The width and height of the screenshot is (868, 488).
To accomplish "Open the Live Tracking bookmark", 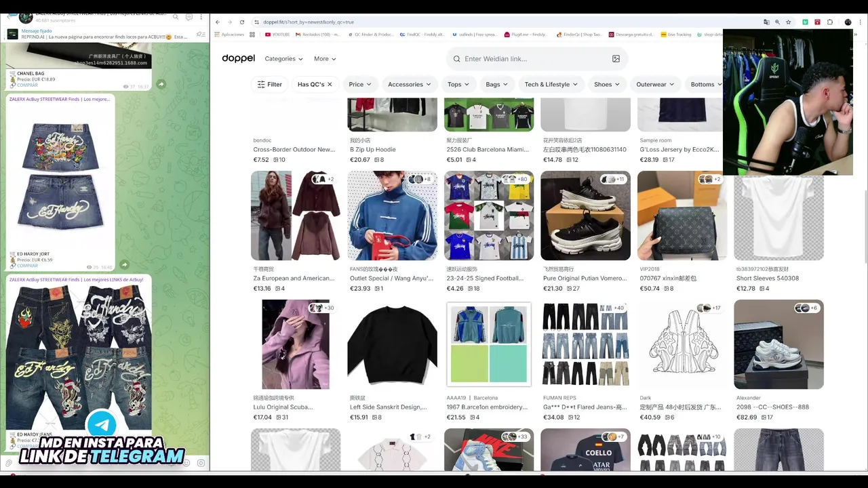I will pyautogui.click(x=675, y=34).
